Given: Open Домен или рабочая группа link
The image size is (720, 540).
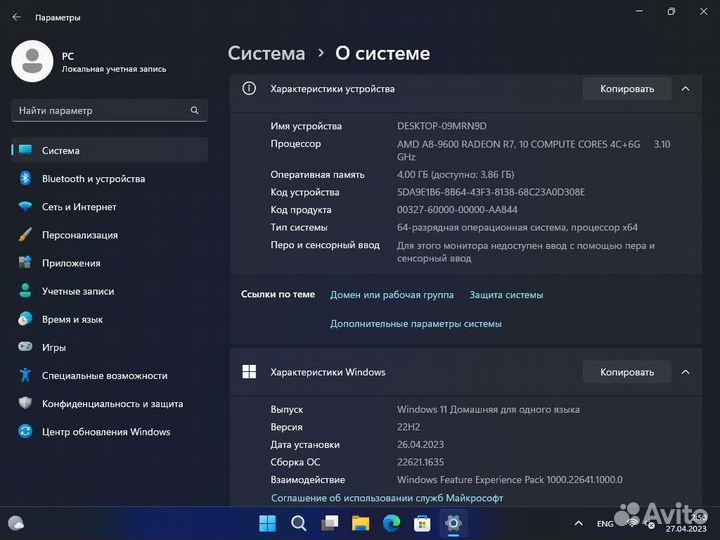Looking at the screenshot, I should [x=392, y=295].
